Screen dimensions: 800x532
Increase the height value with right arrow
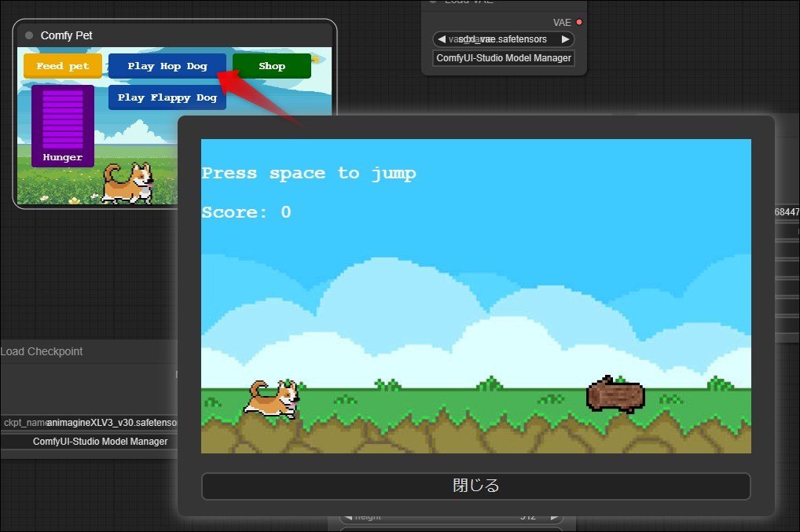(x=554, y=517)
